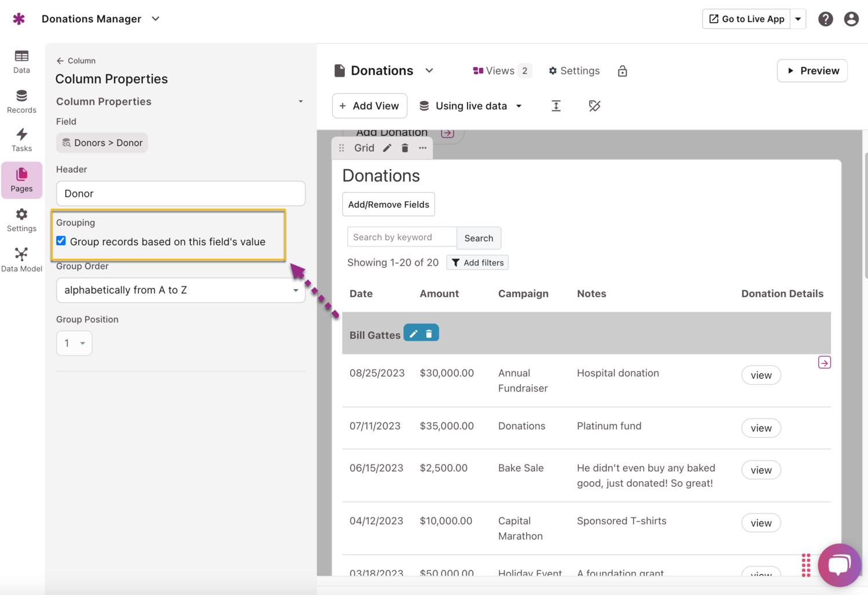868x595 pixels.
Task: Open the Records section in sidebar
Action: [21, 101]
